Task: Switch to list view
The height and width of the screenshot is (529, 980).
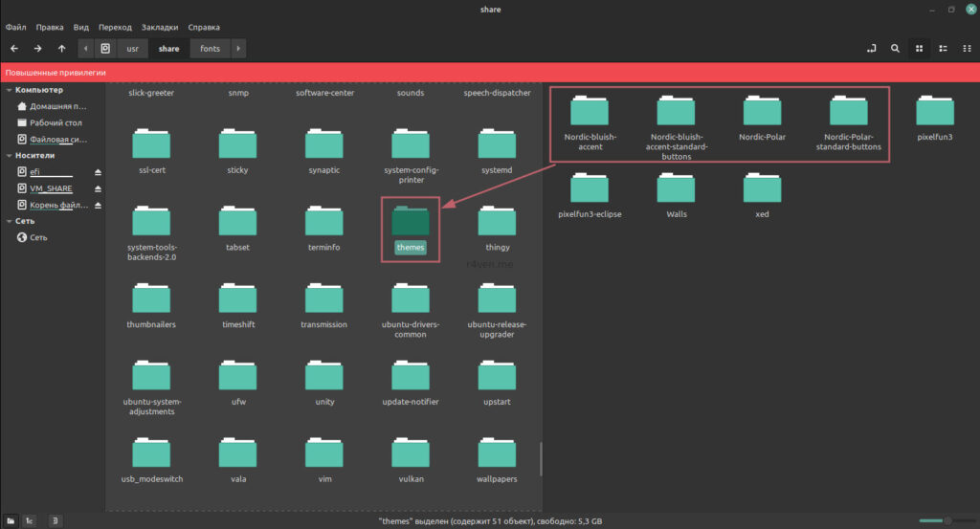Action: coord(943,48)
